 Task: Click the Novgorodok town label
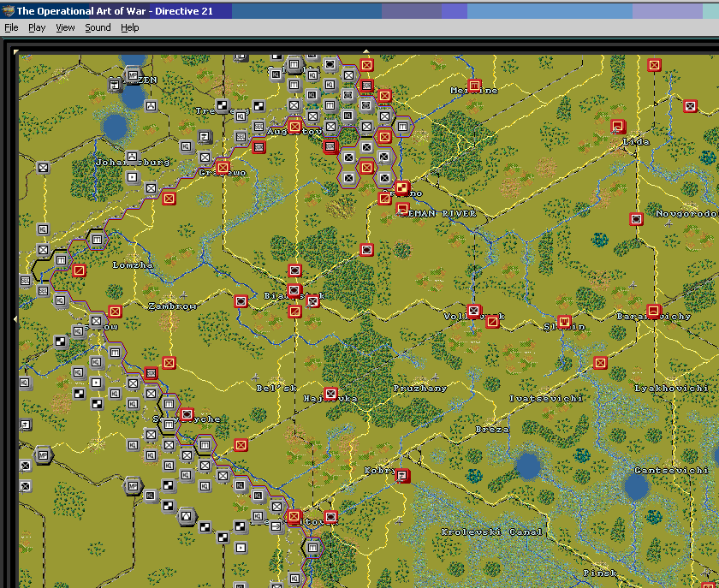(x=686, y=213)
